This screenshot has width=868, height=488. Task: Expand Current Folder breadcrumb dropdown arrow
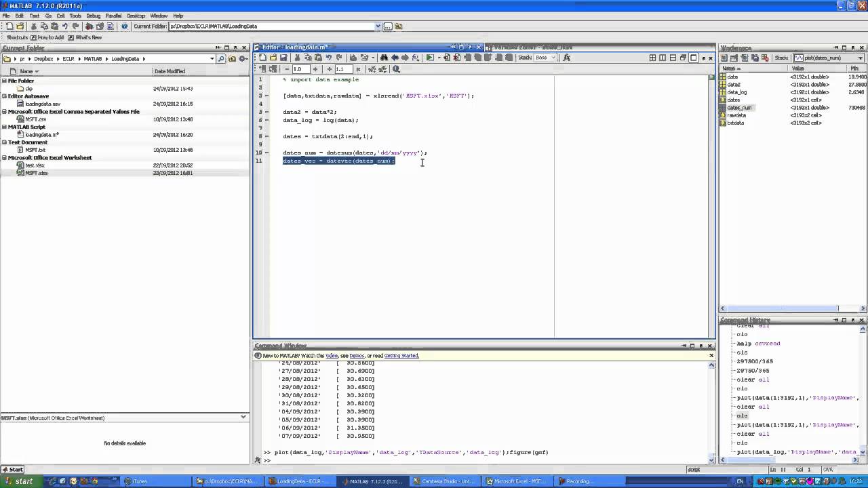tap(212, 59)
